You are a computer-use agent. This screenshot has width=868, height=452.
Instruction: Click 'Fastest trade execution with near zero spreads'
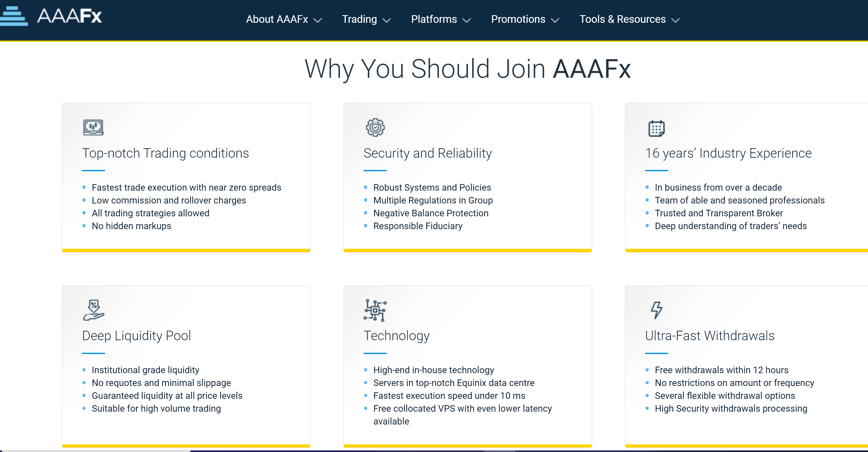tap(186, 188)
